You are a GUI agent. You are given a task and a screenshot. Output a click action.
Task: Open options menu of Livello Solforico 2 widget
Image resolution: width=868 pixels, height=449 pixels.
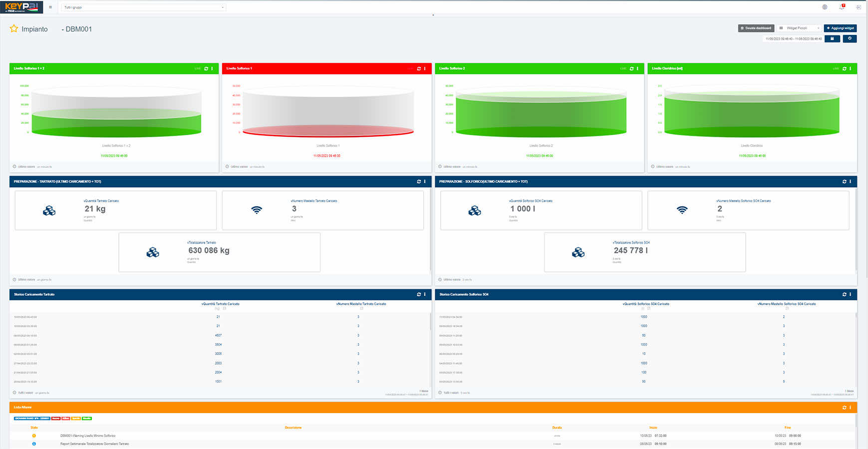(637, 68)
